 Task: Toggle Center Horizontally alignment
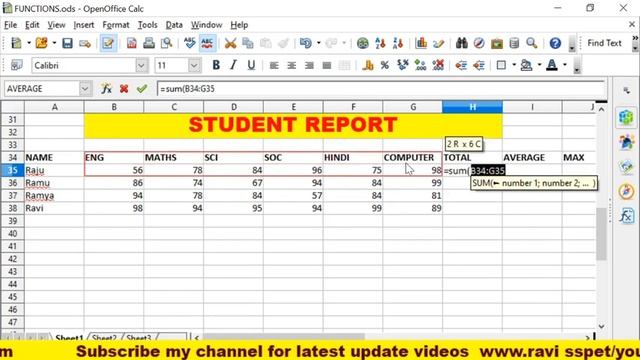(291, 65)
